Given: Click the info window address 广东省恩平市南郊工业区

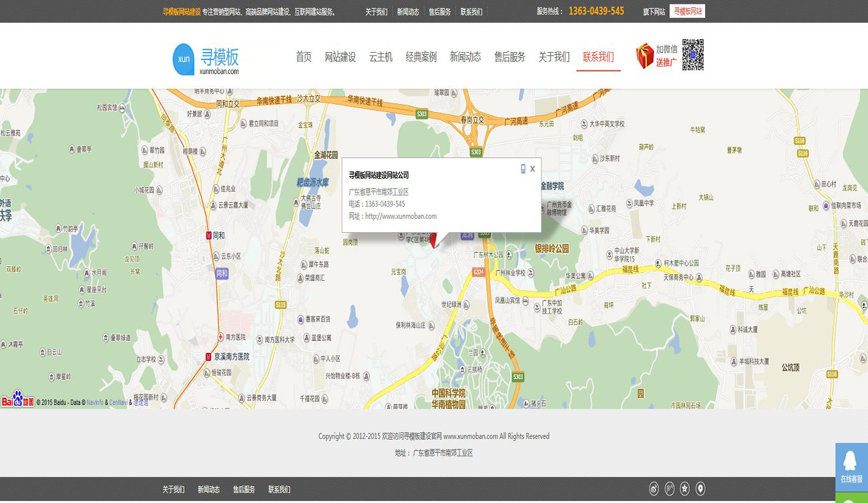Looking at the screenshot, I should click(x=379, y=192).
